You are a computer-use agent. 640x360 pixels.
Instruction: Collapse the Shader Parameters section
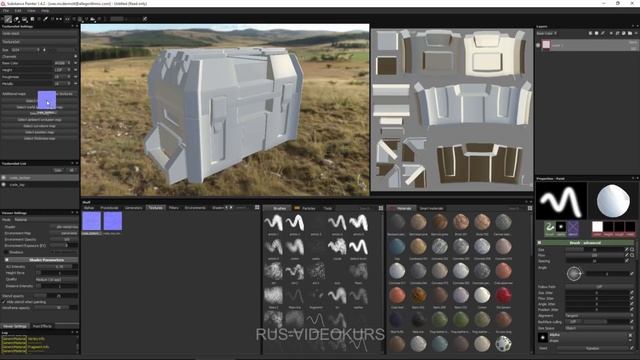pos(7,260)
